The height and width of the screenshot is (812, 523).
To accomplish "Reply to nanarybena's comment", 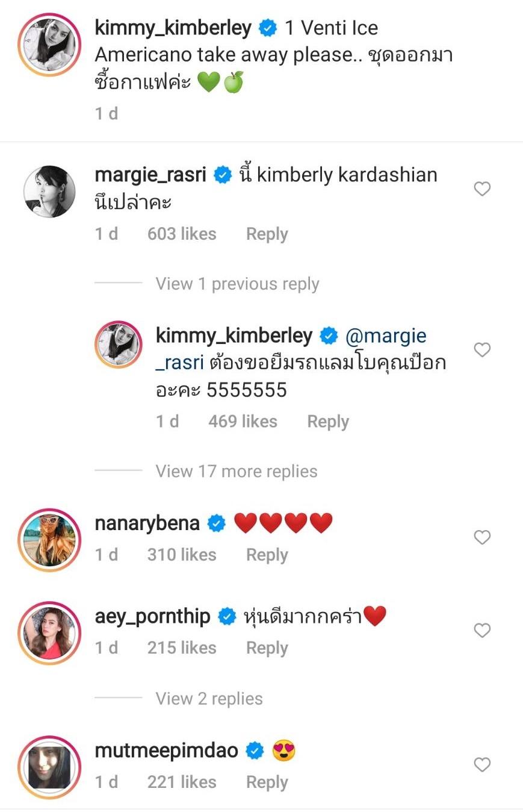I will pos(267,555).
